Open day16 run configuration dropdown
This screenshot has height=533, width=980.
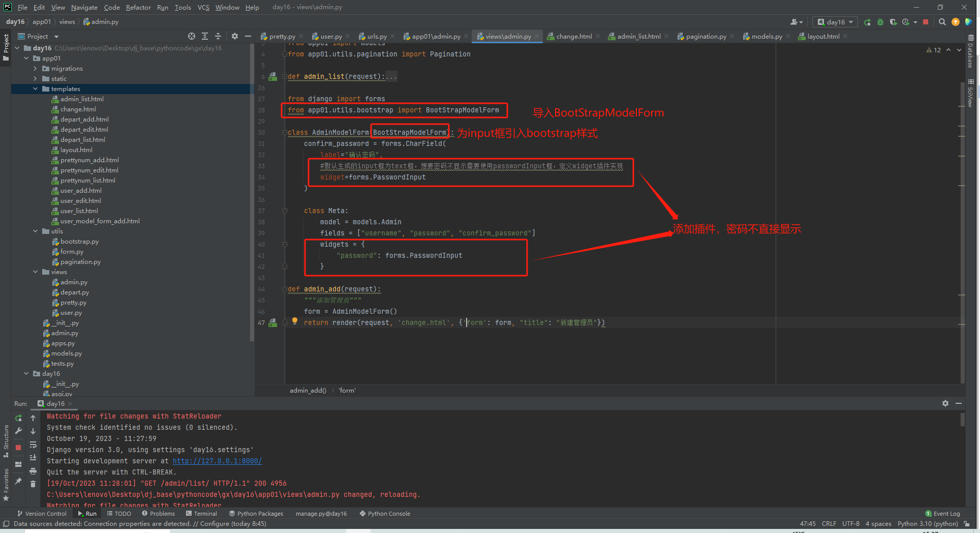pos(835,22)
